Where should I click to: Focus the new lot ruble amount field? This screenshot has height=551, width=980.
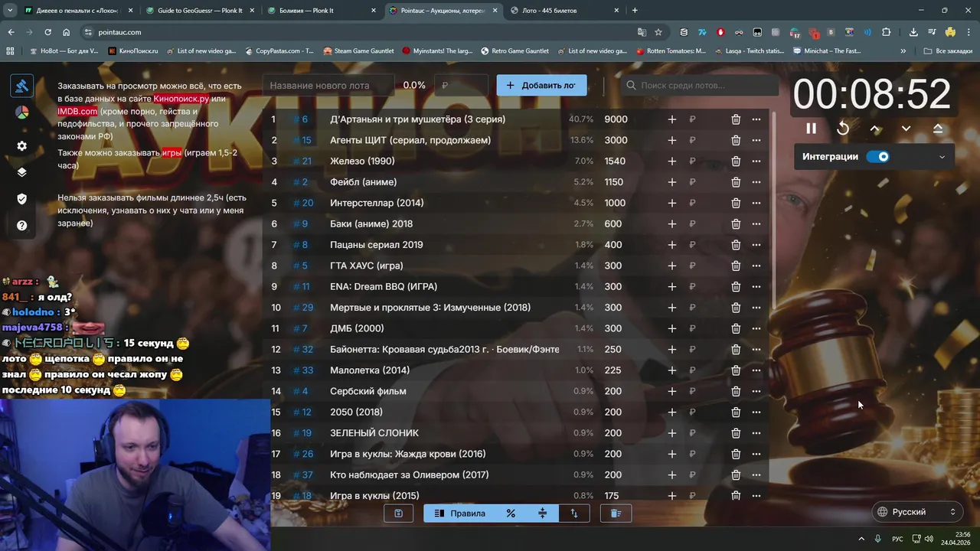[461, 86]
